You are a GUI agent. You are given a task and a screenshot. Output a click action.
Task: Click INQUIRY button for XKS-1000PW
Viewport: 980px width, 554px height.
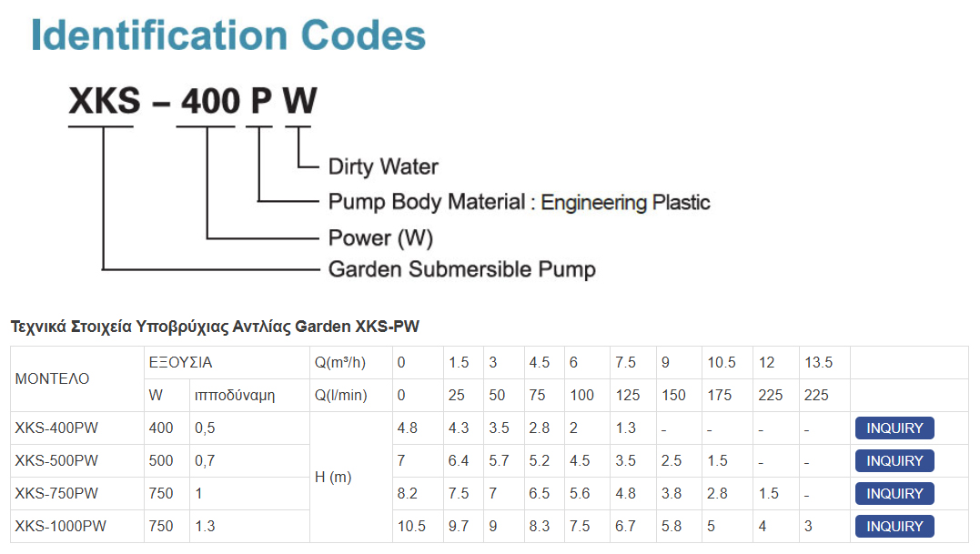[894, 526]
